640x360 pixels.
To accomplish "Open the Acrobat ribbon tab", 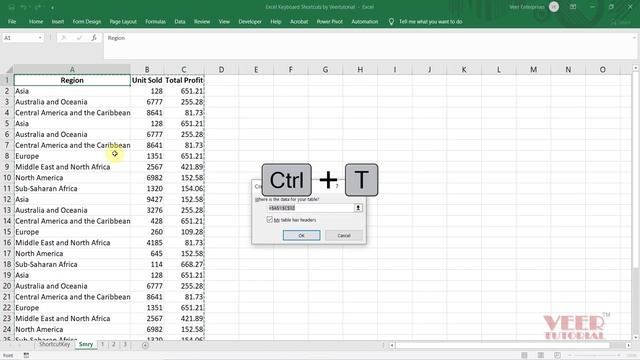I will point(299,22).
